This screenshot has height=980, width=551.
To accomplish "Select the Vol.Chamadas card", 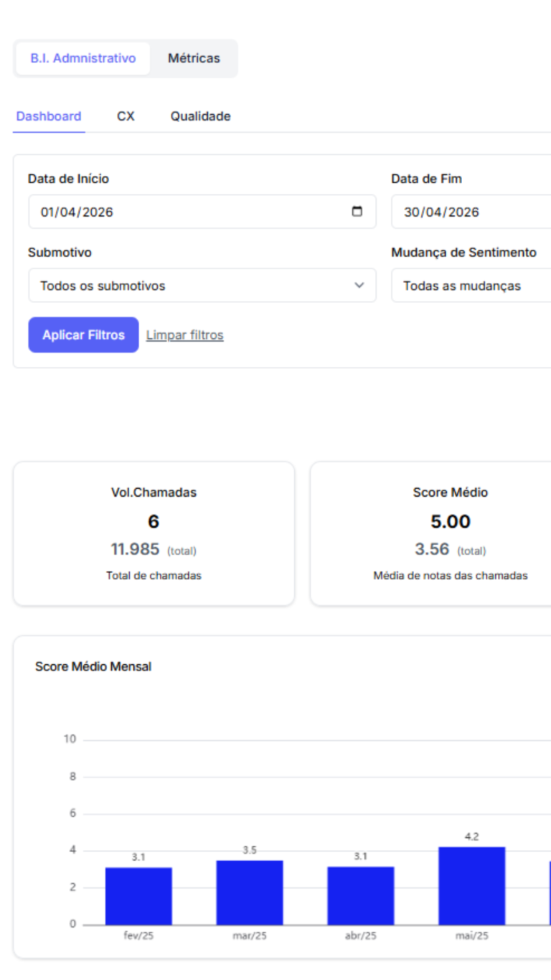I will (x=154, y=533).
